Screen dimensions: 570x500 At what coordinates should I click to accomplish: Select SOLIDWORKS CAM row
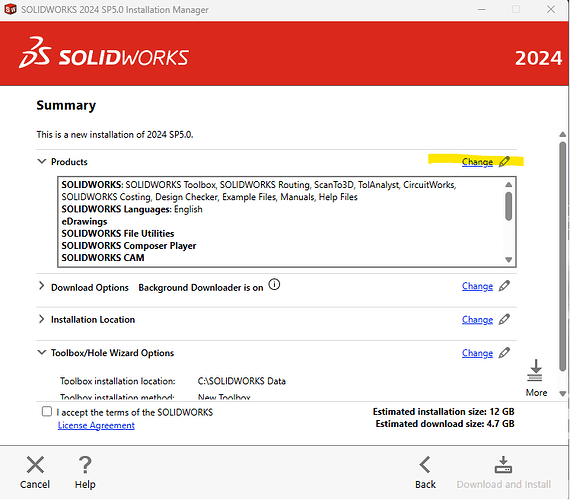coord(103,257)
